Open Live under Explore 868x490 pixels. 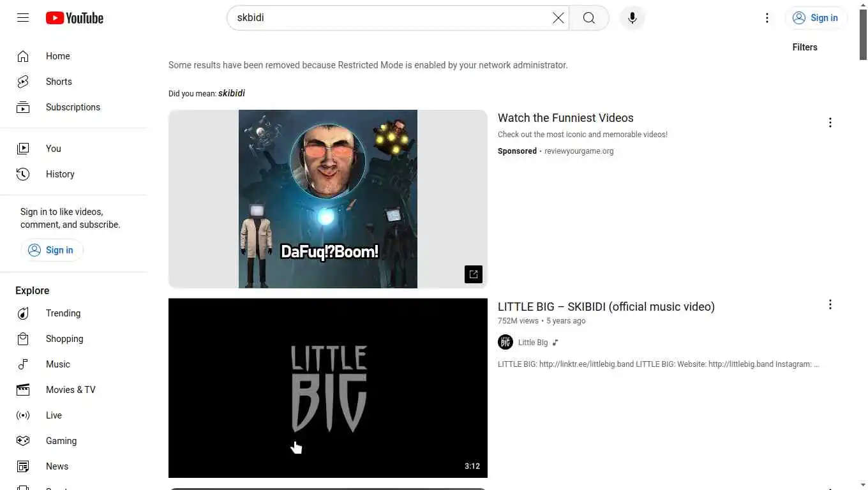click(74, 415)
